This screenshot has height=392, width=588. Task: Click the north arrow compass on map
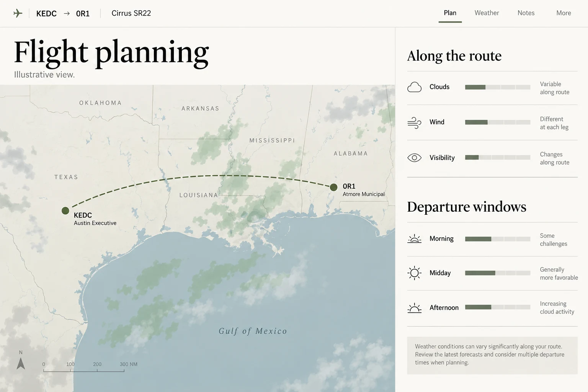pyautogui.click(x=21, y=363)
